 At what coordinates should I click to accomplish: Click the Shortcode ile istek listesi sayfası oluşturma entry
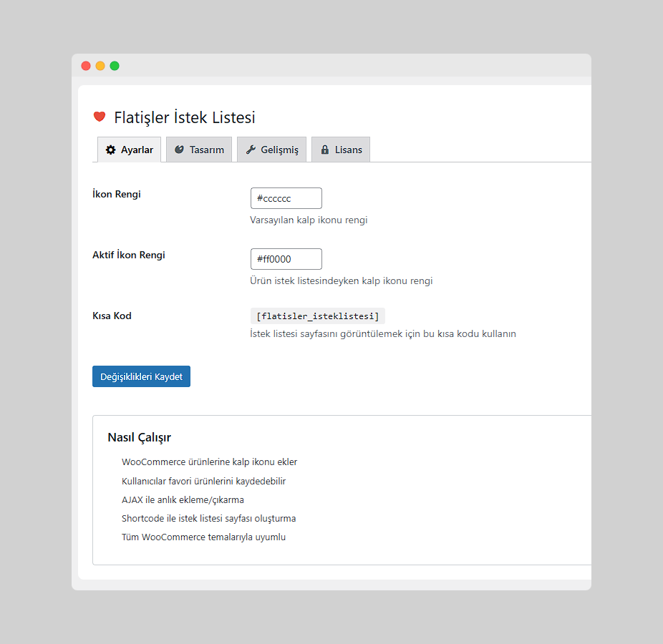click(208, 518)
